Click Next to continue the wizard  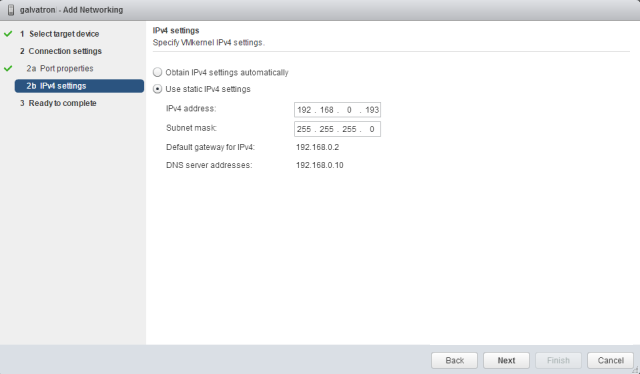coord(506,361)
